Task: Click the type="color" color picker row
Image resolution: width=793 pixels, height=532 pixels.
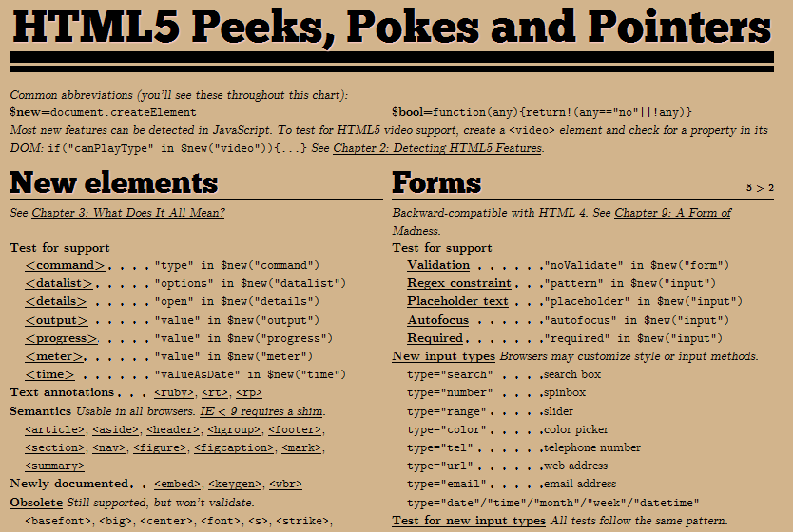Action: coord(508,430)
